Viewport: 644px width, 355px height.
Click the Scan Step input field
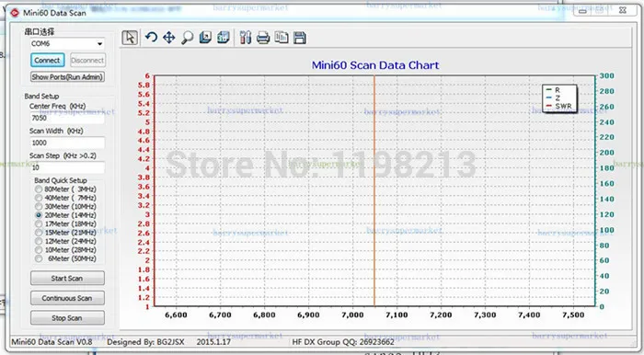point(67,167)
